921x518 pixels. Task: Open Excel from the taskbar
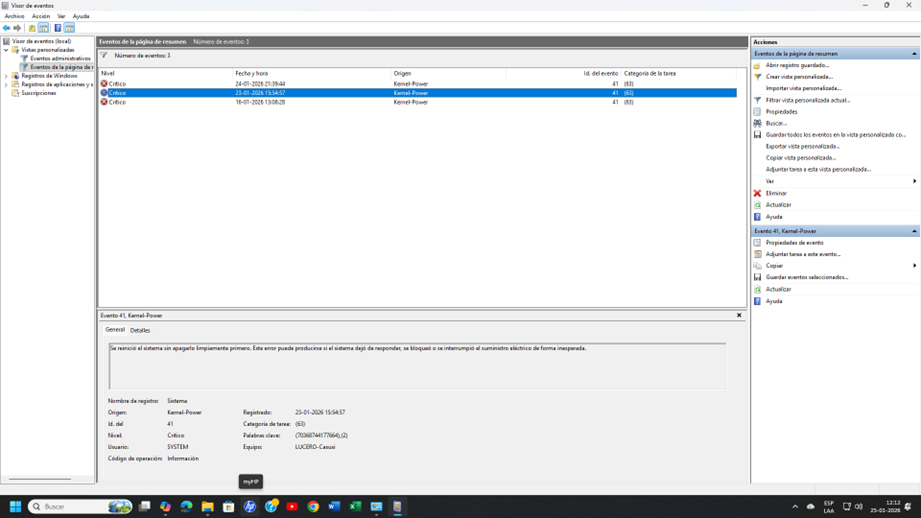click(355, 506)
